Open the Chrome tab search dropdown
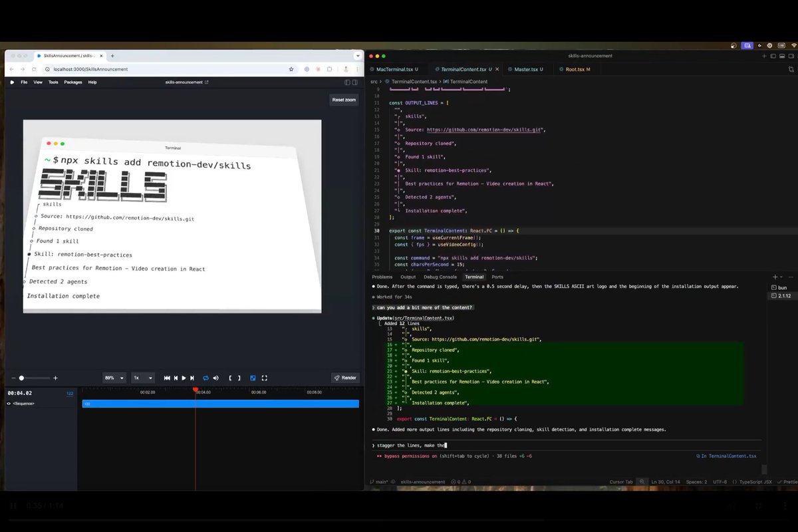 pyautogui.click(x=358, y=56)
